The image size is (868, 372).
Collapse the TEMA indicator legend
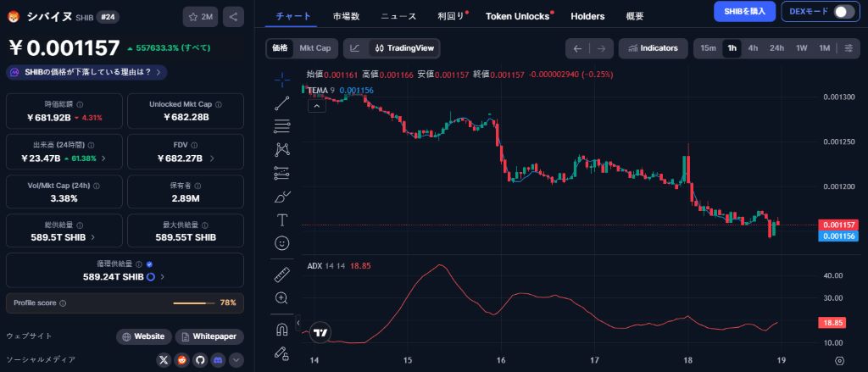pyautogui.click(x=314, y=106)
